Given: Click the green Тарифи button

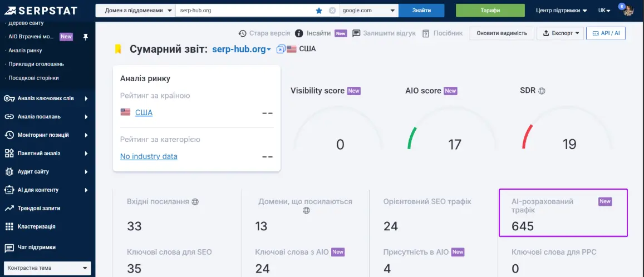Looking at the screenshot, I should [490, 11].
